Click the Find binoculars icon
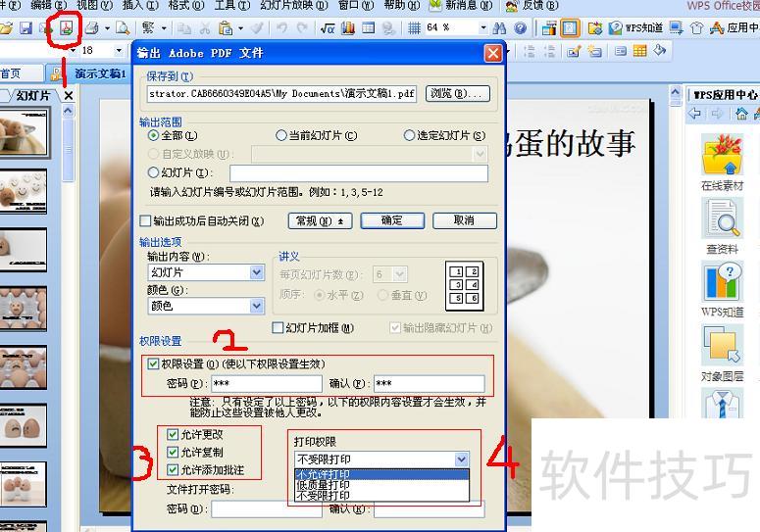The width and height of the screenshot is (760, 532). pyautogui.click(x=499, y=28)
